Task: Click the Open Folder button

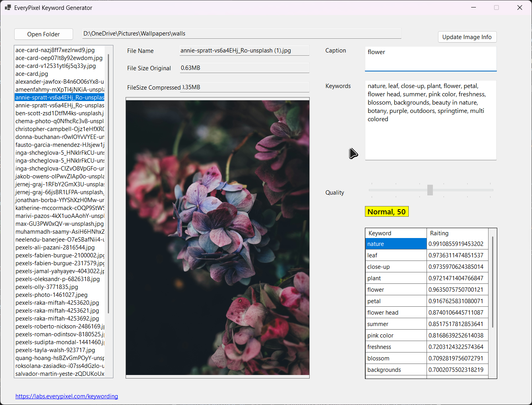Action: (43, 34)
